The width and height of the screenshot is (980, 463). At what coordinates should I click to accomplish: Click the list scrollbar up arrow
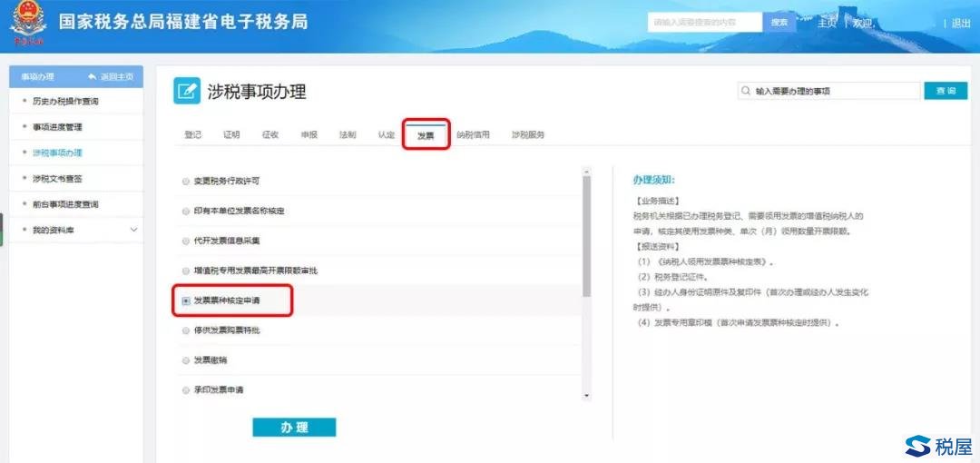[586, 172]
